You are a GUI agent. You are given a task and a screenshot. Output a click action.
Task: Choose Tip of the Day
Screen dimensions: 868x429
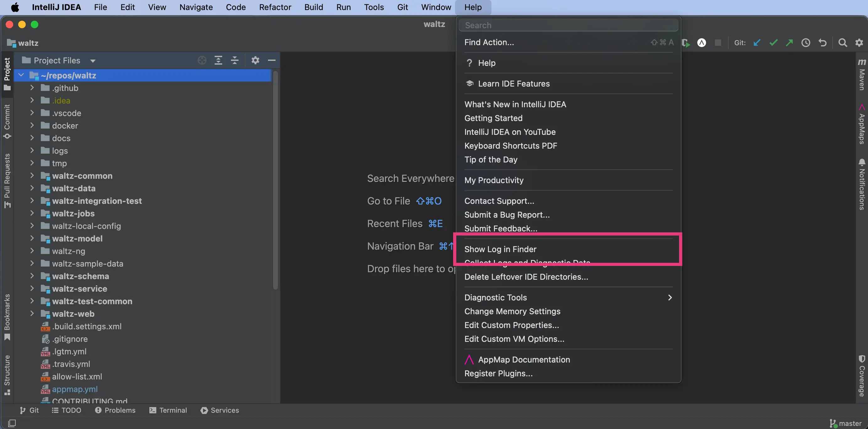568,159
